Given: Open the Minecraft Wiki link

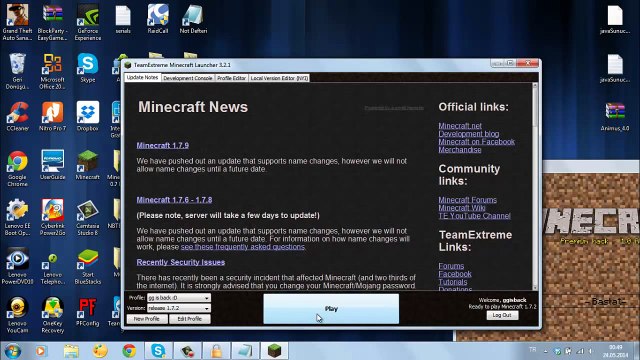Looking at the screenshot, I should pyautogui.click(x=462, y=208).
